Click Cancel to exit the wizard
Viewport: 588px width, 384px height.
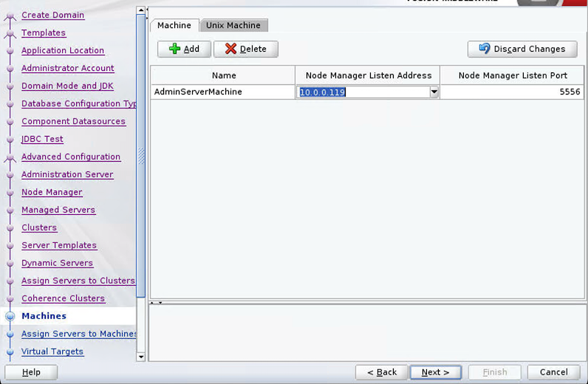pos(554,372)
